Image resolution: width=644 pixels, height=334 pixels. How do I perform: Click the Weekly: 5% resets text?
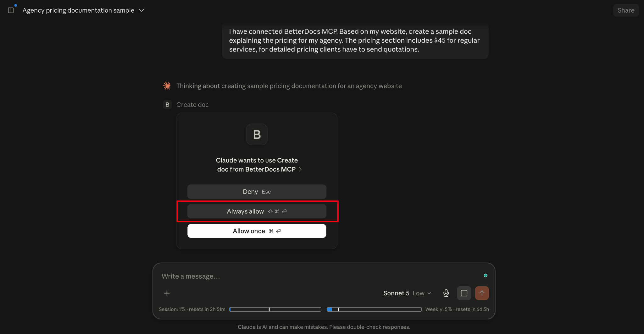pyautogui.click(x=457, y=309)
